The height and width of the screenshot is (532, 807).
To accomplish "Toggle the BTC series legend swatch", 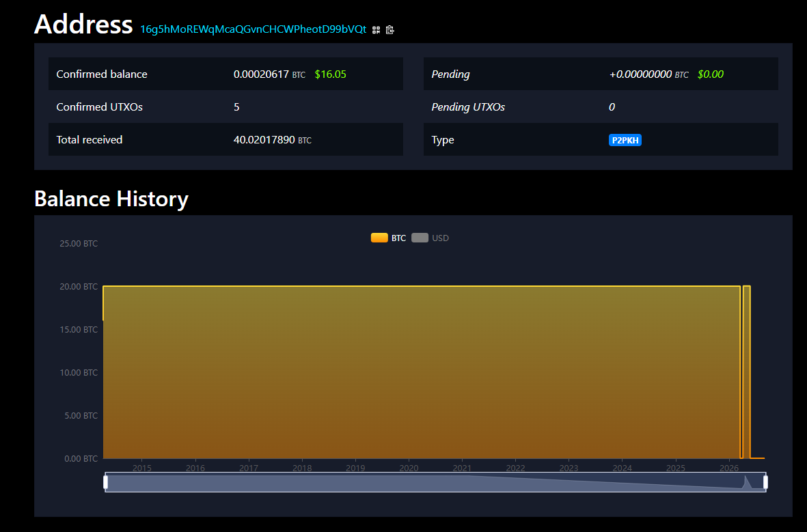I will (379, 238).
